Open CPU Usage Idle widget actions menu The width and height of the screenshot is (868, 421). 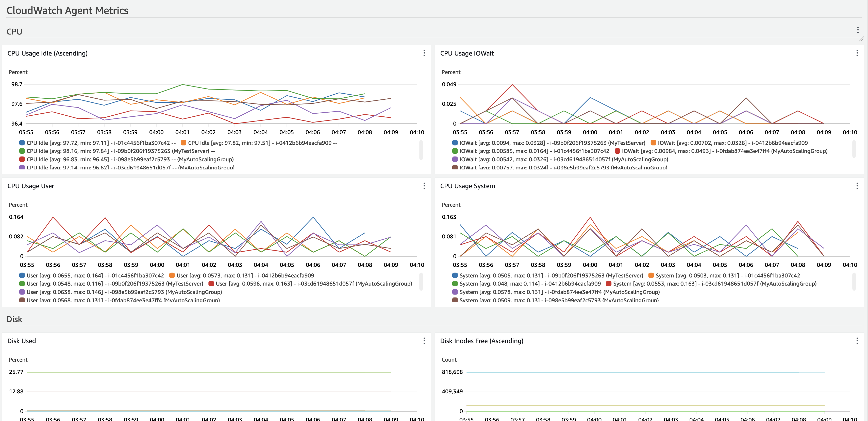point(424,53)
